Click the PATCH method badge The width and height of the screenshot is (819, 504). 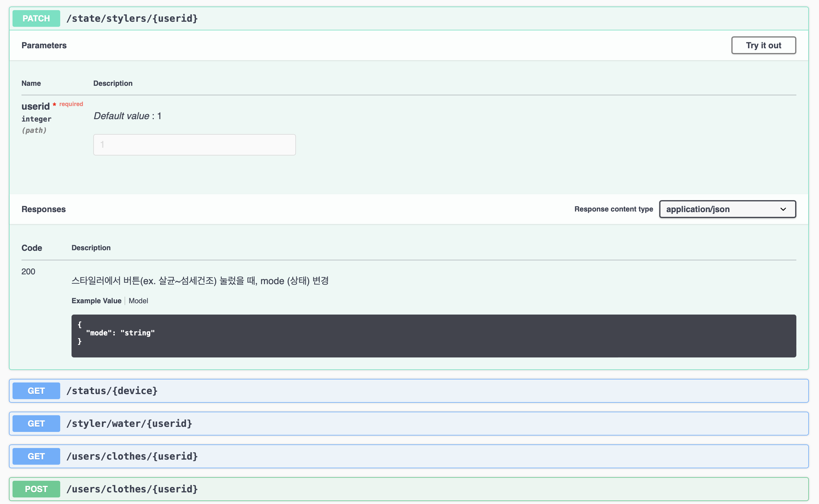[x=36, y=18]
